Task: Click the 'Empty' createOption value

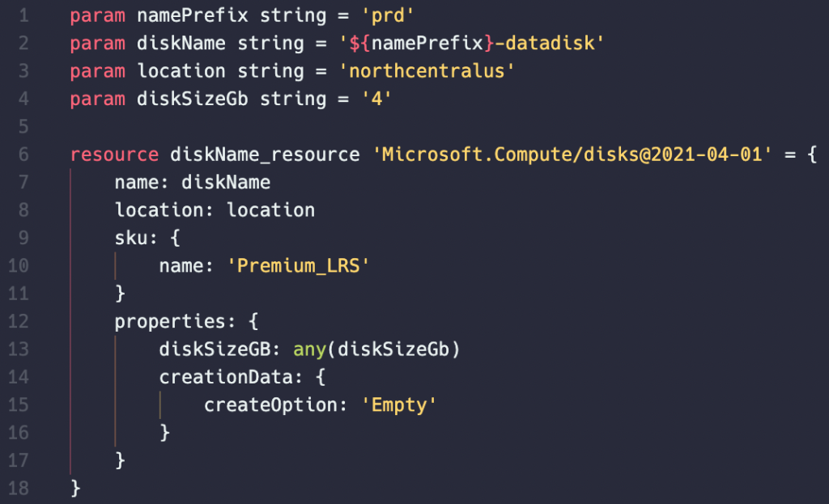Action: pos(398,405)
